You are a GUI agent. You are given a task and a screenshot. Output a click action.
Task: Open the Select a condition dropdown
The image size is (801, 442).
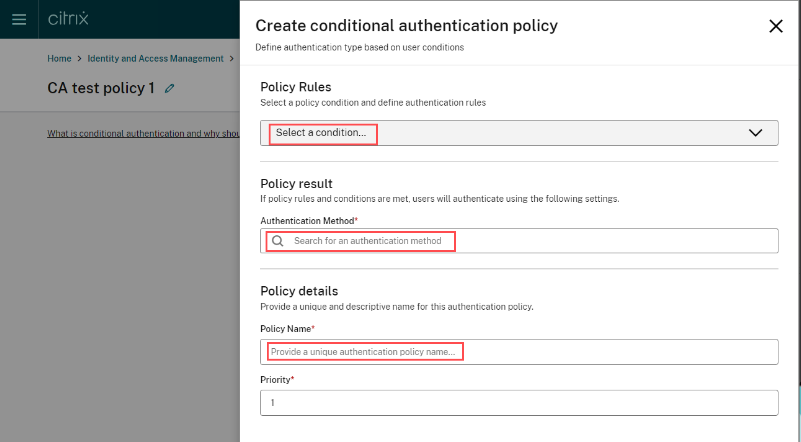[x=500, y=133]
